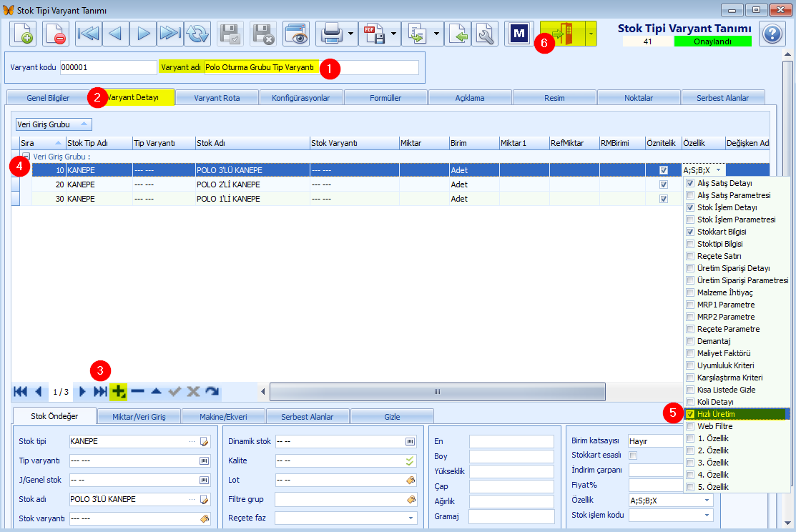Open the Veri Giriş Grubu dropdown
The height and width of the screenshot is (532, 796).
pyautogui.click(x=54, y=124)
